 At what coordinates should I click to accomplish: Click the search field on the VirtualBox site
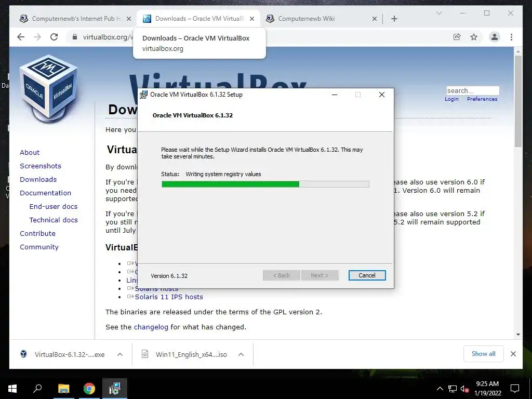pos(473,90)
